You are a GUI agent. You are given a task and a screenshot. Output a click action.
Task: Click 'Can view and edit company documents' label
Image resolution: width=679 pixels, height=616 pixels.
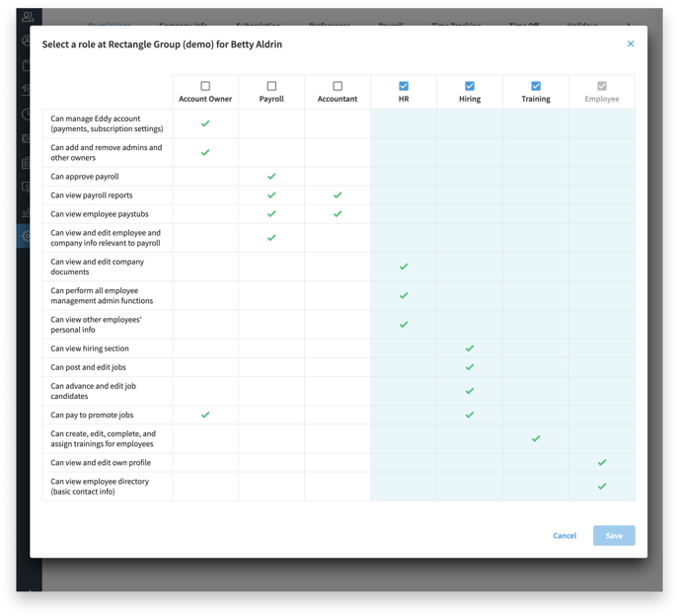(97, 267)
